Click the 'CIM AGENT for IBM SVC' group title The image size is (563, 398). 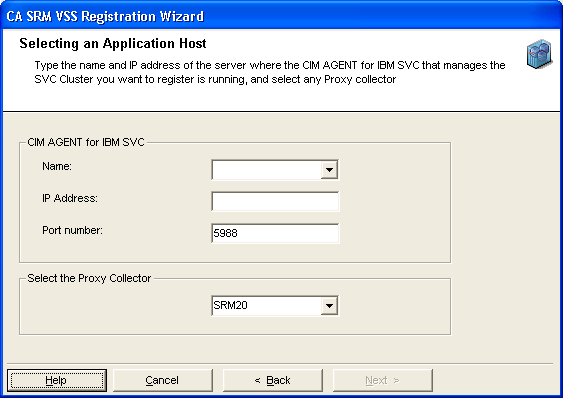(86, 142)
